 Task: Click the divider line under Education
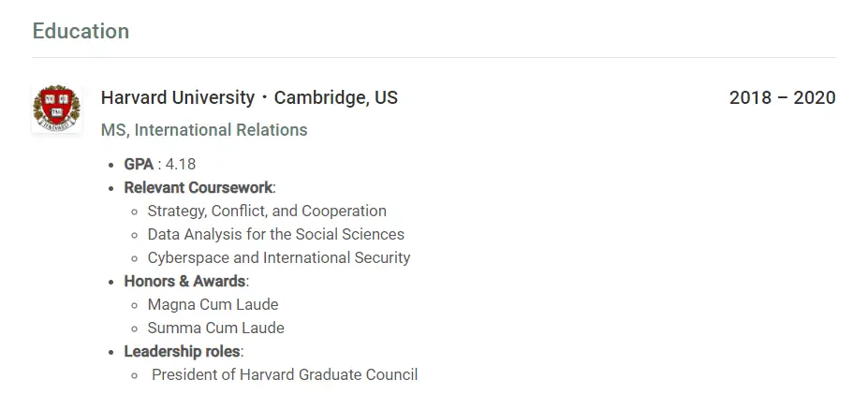(434, 57)
